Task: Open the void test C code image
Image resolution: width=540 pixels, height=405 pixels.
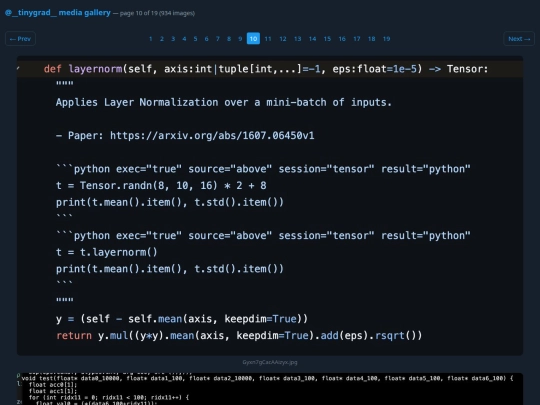Action: click(270, 389)
